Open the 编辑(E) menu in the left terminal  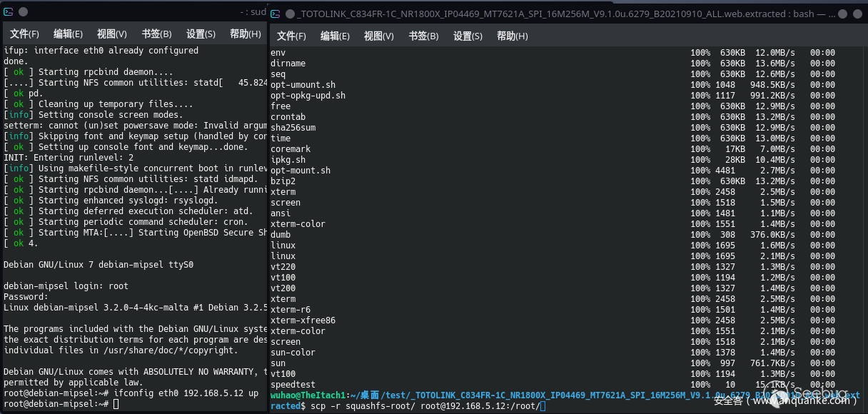[68, 34]
